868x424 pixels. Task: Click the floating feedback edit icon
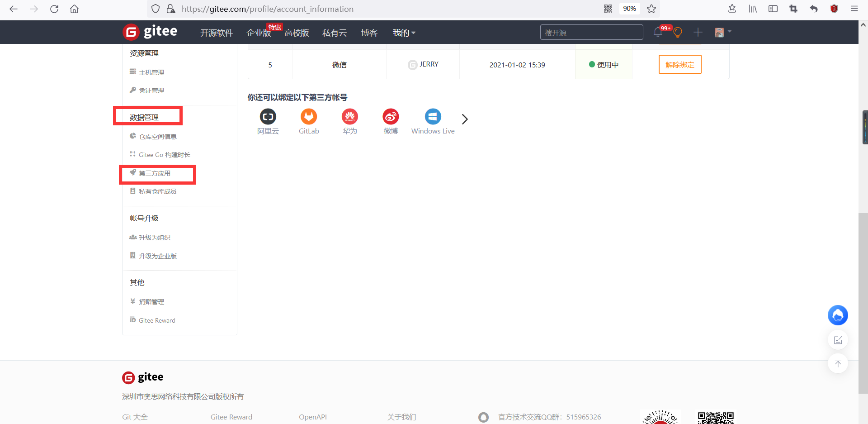coord(838,340)
